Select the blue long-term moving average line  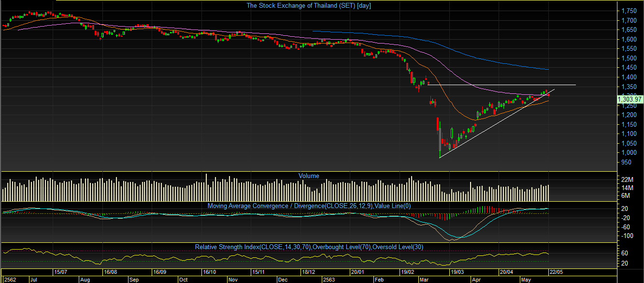[x=430, y=42]
